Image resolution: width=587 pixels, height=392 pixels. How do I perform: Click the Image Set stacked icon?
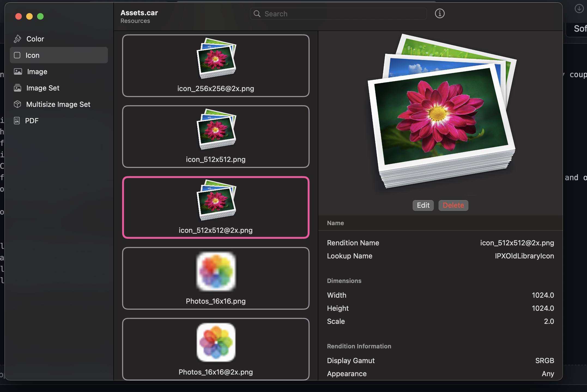click(x=17, y=88)
